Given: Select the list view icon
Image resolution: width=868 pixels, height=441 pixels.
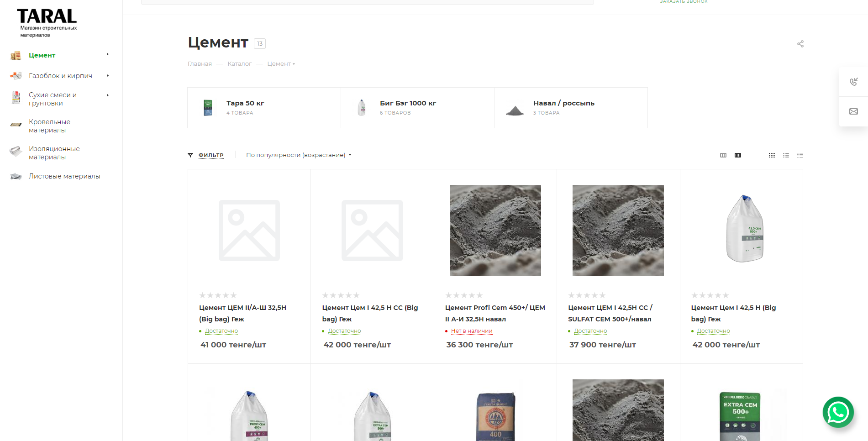Looking at the screenshot, I should click(786, 155).
